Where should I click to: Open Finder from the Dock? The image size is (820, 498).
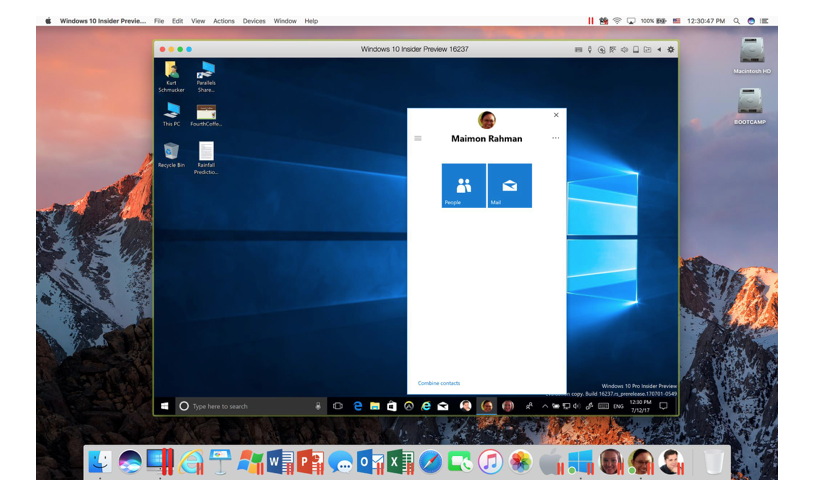tap(100, 462)
